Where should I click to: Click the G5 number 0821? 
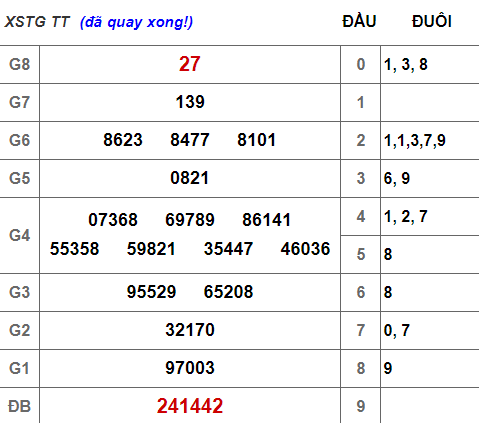tap(190, 178)
